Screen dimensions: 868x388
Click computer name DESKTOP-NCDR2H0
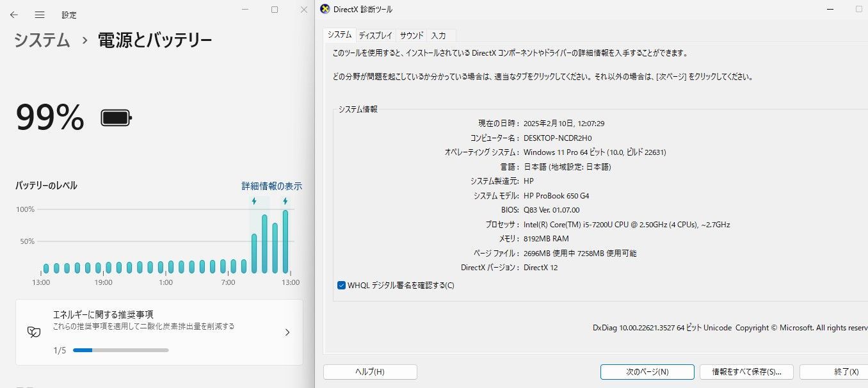click(x=558, y=138)
